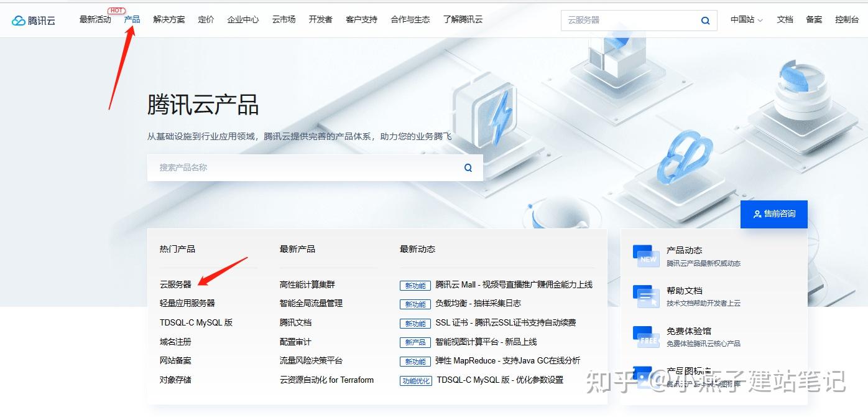Viewport: 868px width, 417px height.
Task: Open SSL 证书 auto-renewal news item
Action: click(506, 322)
